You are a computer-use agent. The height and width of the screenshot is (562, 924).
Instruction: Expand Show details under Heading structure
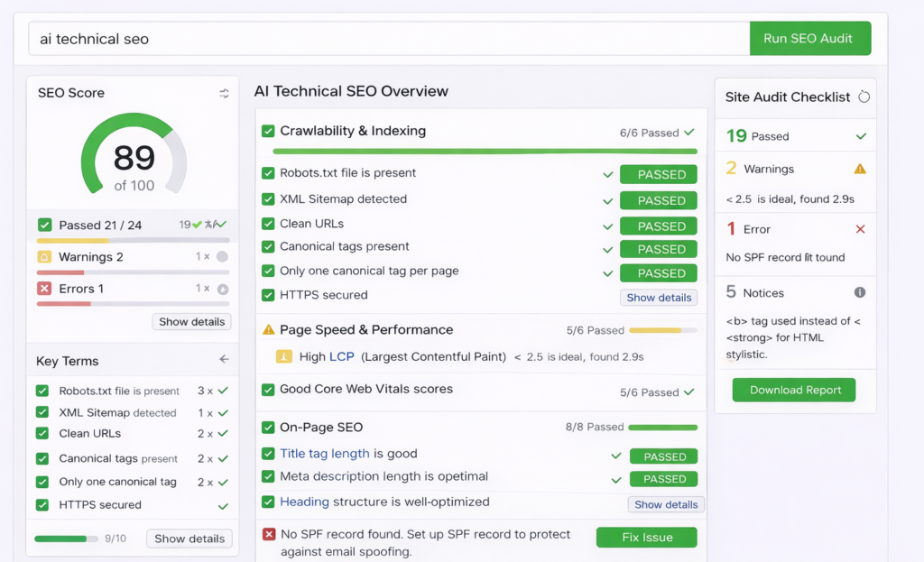(666, 505)
